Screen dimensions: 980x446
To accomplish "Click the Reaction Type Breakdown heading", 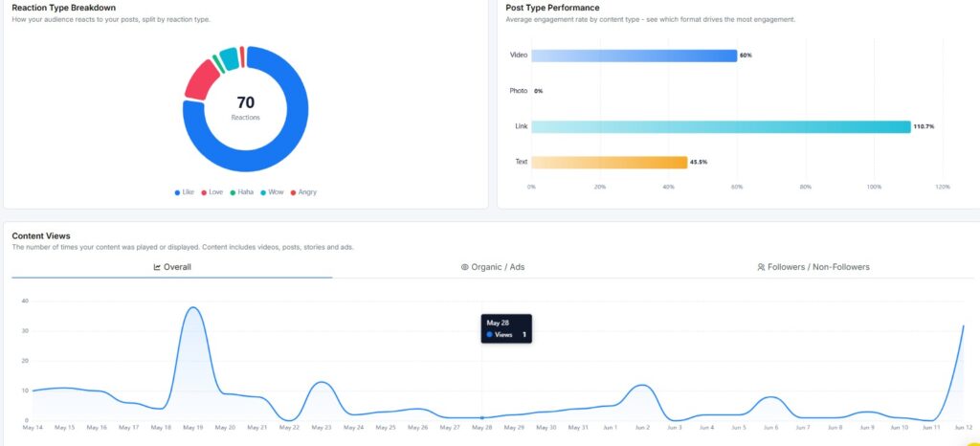I will (64, 8).
